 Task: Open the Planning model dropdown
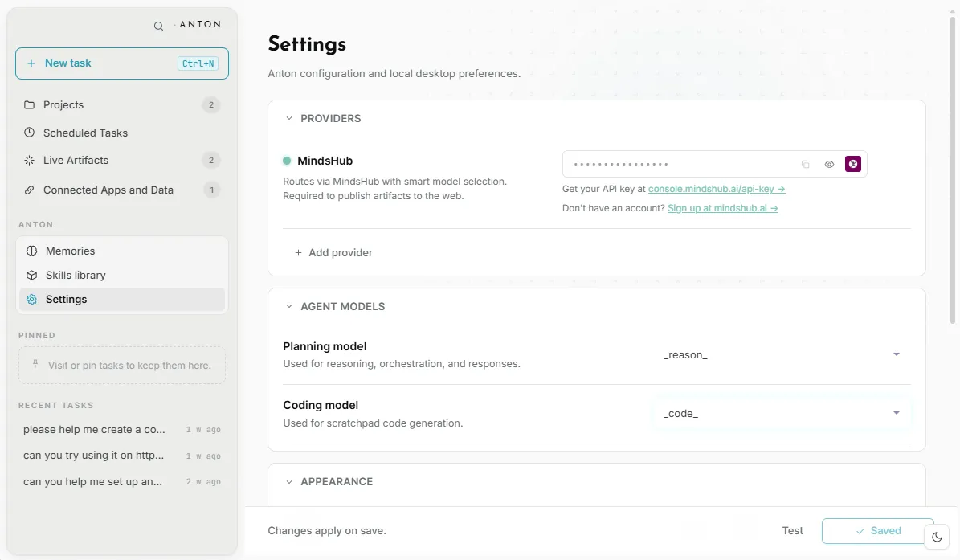781,355
